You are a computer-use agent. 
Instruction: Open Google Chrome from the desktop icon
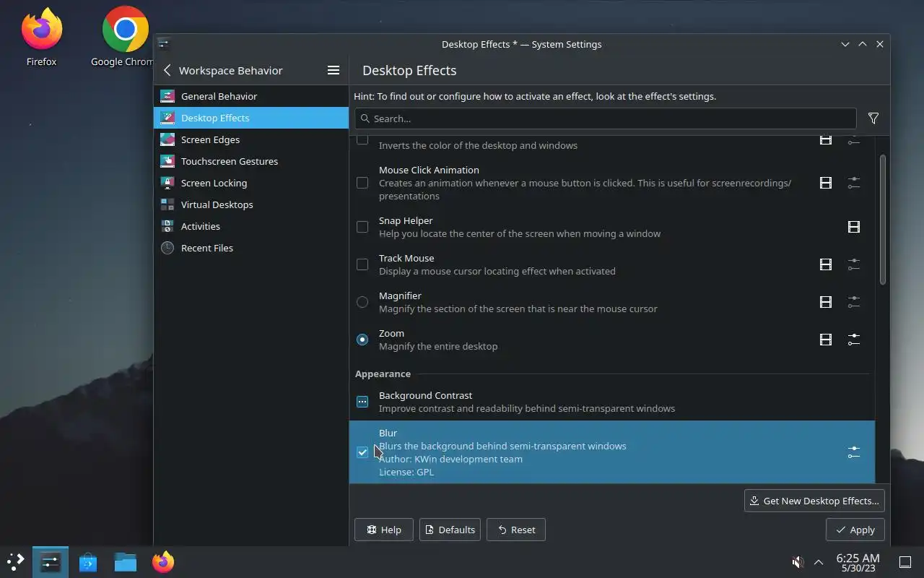point(123,38)
